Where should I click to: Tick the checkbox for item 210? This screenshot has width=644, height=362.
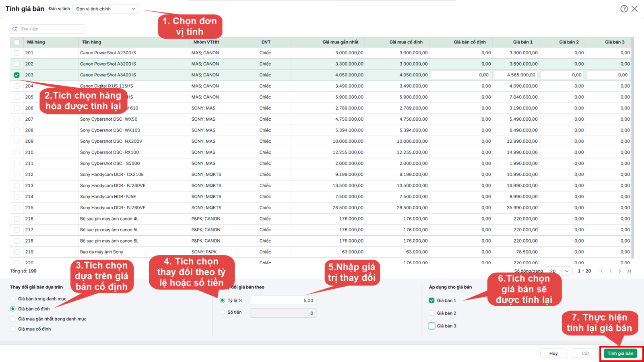(x=17, y=152)
